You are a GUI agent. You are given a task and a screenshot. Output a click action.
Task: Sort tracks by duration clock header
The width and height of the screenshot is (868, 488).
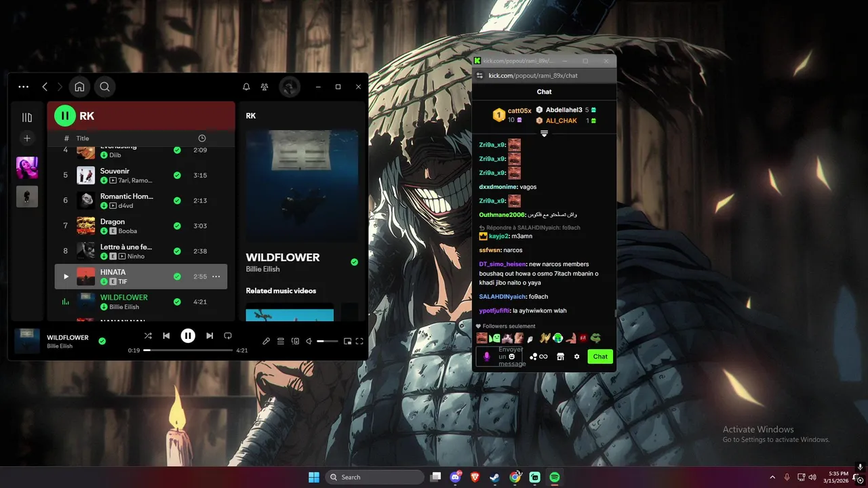point(201,138)
